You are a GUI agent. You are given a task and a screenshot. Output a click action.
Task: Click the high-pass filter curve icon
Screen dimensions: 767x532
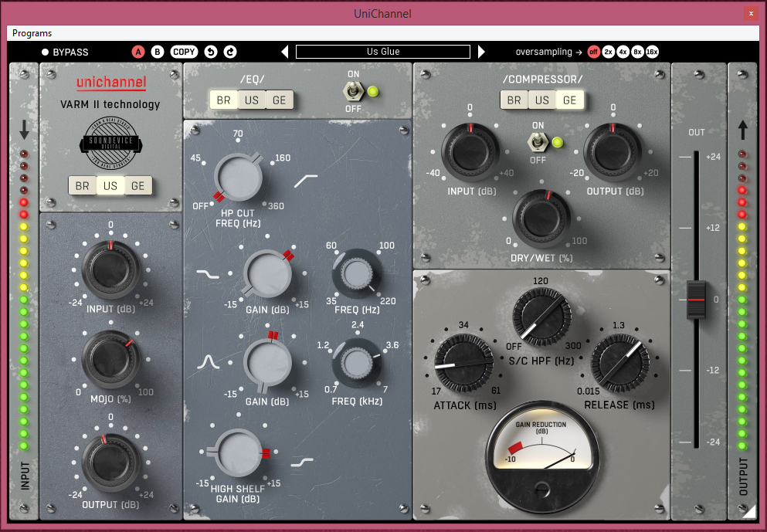tap(306, 181)
